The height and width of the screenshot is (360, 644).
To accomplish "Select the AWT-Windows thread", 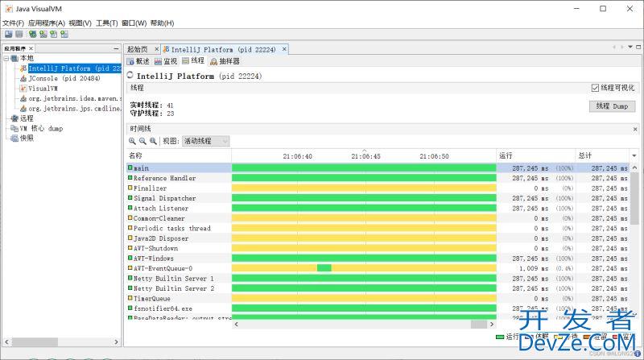I will [x=378, y=259].
